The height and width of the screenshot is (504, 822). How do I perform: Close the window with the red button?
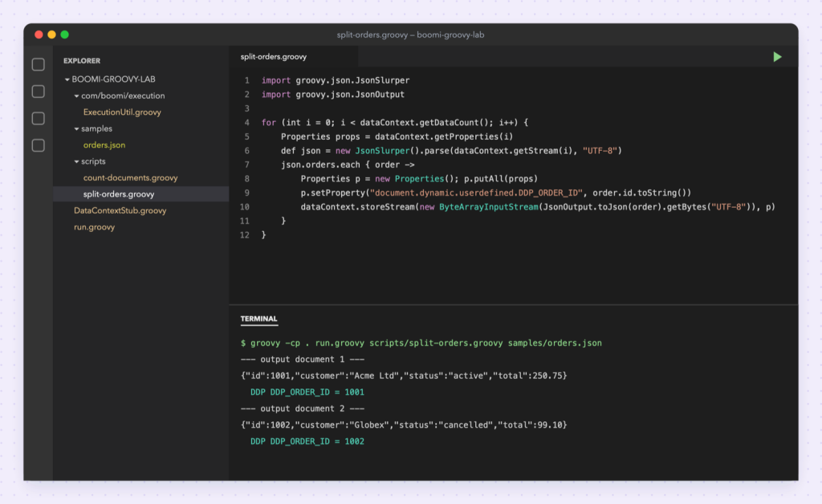point(39,35)
